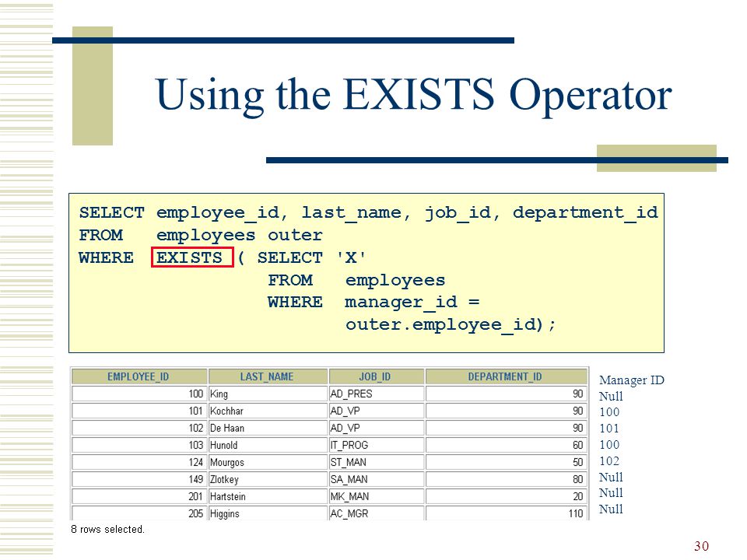
Task: Click manager ID Null beside King's row
Action: pos(612,396)
